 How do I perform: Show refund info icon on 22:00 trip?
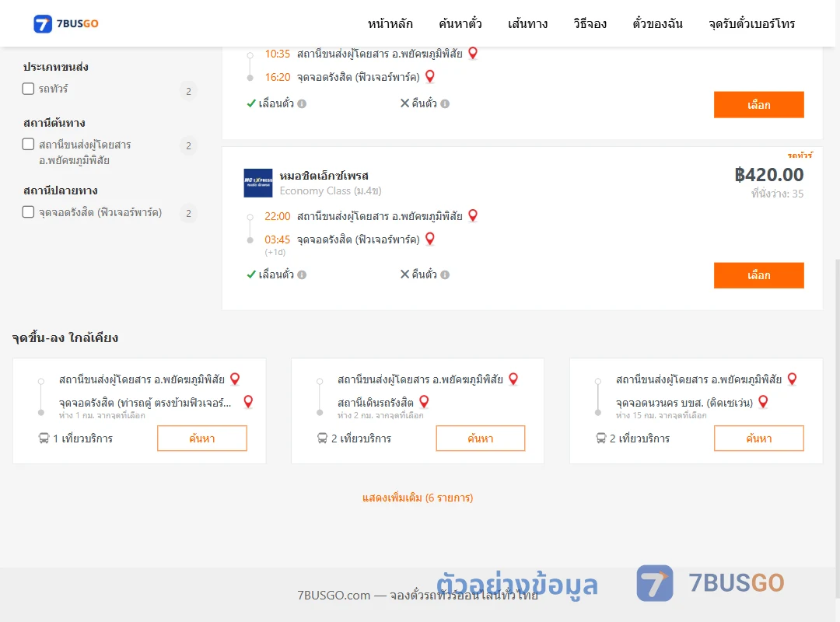tap(445, 274)
